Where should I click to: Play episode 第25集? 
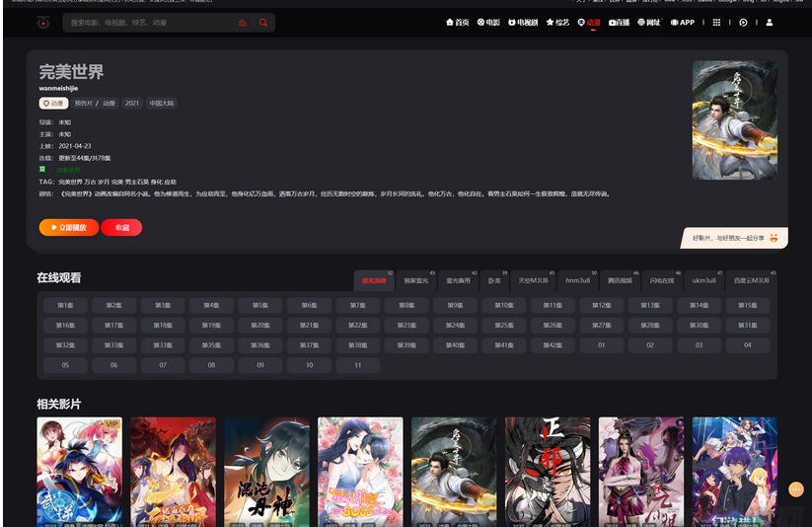point(504,326)
